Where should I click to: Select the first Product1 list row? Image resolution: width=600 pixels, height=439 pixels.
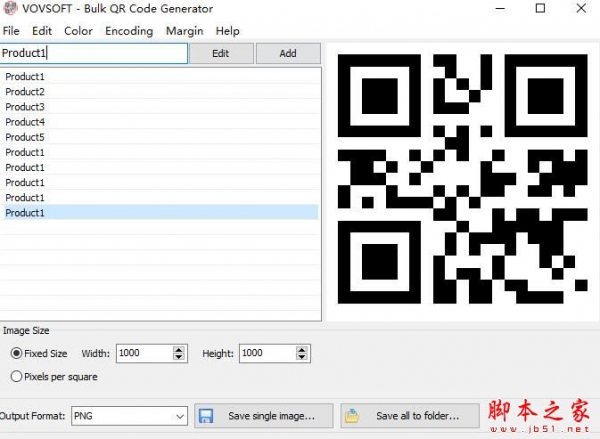point(160,77)
